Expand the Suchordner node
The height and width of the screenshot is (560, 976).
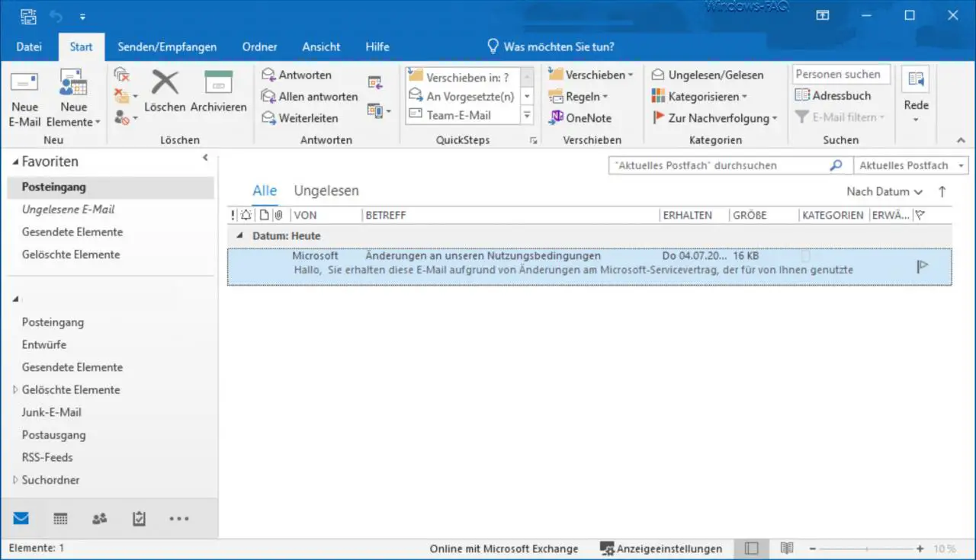[x=16, y=480]
